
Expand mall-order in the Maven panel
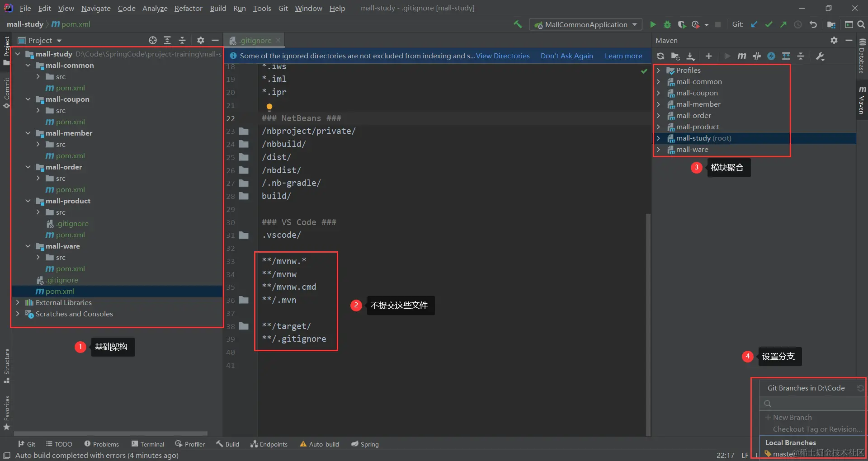(x=659, y=115)
